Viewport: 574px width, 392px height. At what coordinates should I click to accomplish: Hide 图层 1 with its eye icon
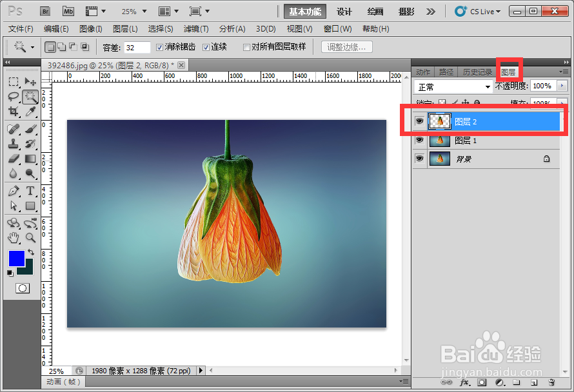click(x=419, y=140)
